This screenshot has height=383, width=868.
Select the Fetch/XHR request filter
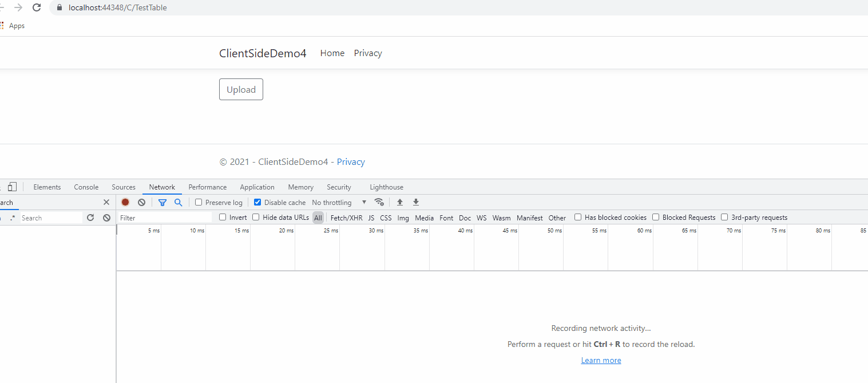click(346, 218)
